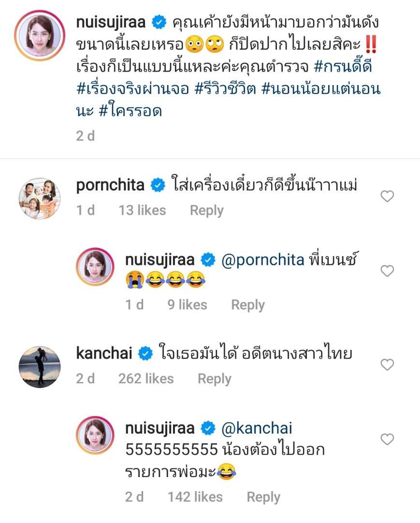Open pornchita's family profile picture
Image resolution: width=420 pixels, height=523 pixels.
(x=40, y=199)
